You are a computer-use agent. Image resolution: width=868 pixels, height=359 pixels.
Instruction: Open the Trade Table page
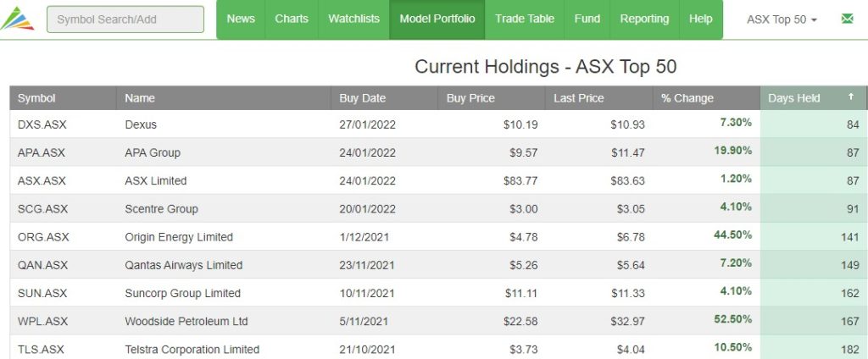[524, 19]
